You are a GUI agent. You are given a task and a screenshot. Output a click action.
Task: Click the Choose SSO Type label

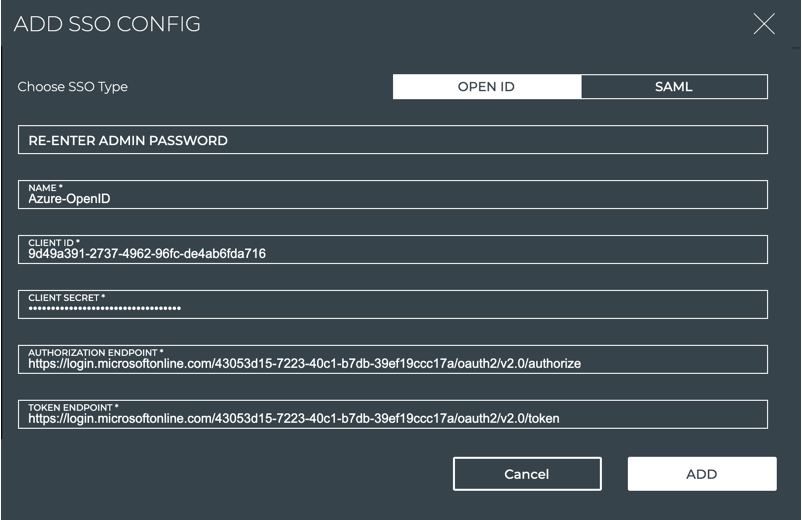point(73,87)
